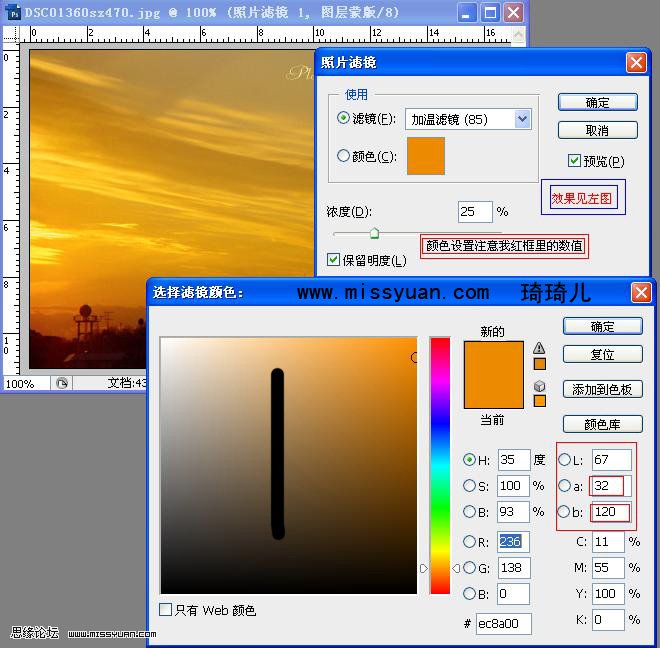Select the blue B radio button
Image resolution: width=660 pixels, height=648 pixels.
tap(469, 594)
